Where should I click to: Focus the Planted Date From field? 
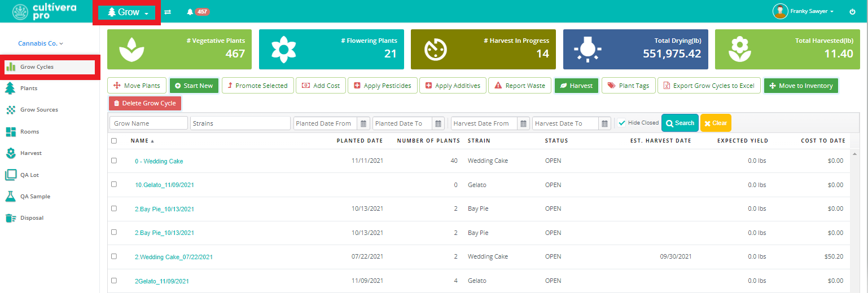(x=326, y=123)
